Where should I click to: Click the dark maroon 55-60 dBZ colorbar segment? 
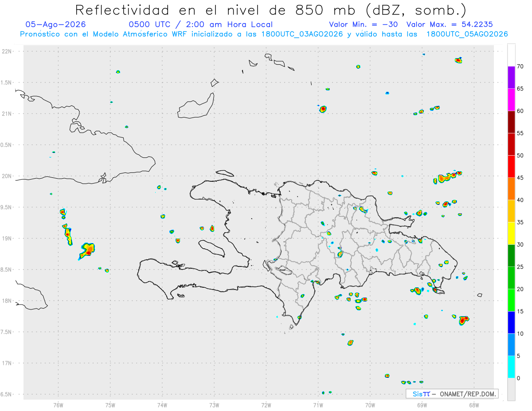(x=511, y=122)
